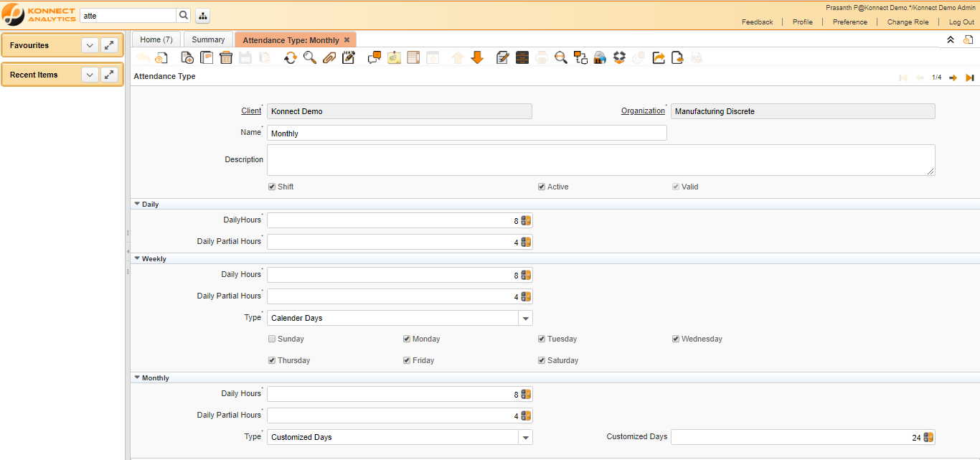
Task: Click the Change Role link
Action: coord(908,22)
